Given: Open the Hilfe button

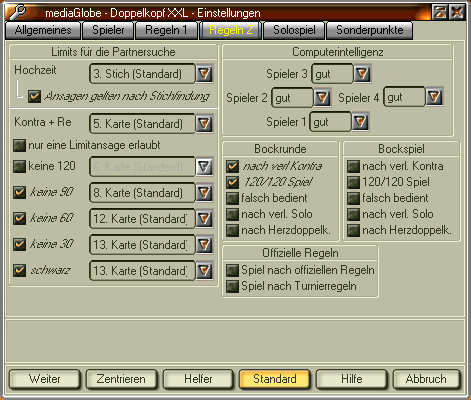Looking at the screenshot, I should click(352, 379).
